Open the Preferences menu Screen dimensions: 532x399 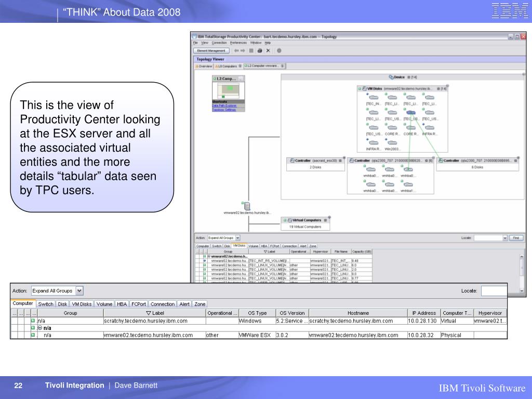click(238, 43)
